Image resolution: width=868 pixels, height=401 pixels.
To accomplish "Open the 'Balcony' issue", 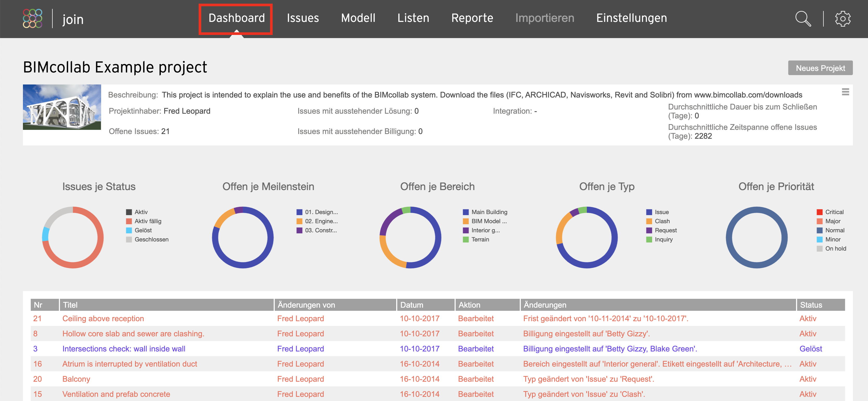I will [x=76, y=379].
